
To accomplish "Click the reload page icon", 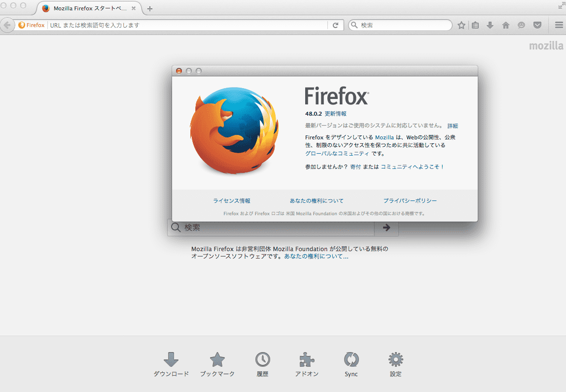I will point(335,25).
